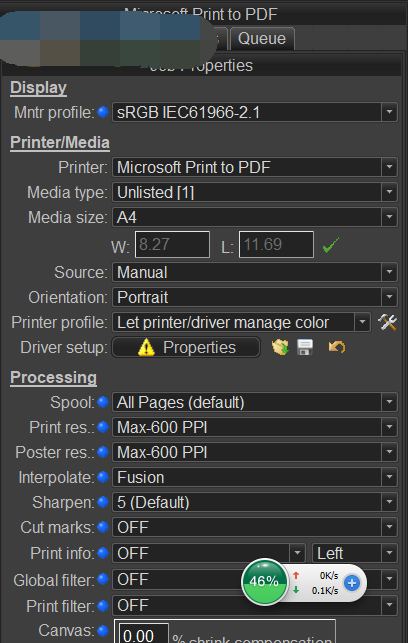Click the blue dot beside Mntr profile
The image size is (408, 643).
point(103,112)
